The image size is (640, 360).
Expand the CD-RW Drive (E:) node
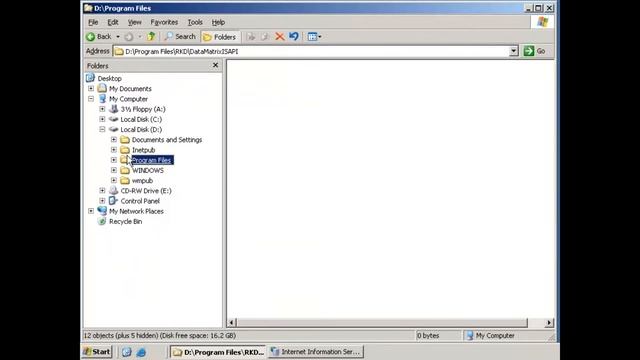point(102,191)
